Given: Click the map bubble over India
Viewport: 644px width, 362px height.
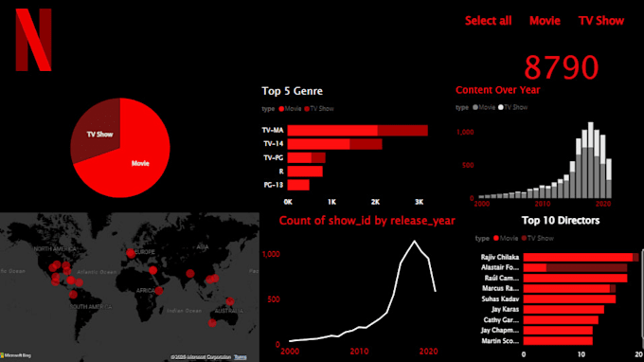Looking at the screenshot, I should coord(189,274).
